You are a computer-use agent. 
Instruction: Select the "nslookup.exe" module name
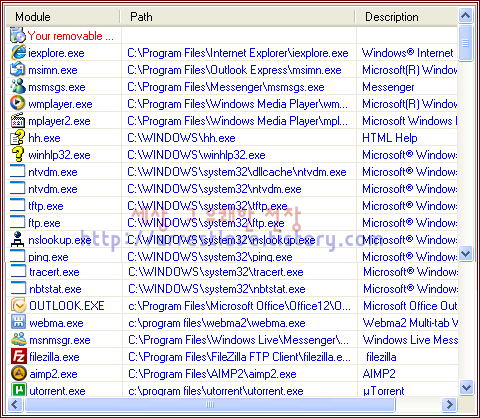[x=60, y=240]
